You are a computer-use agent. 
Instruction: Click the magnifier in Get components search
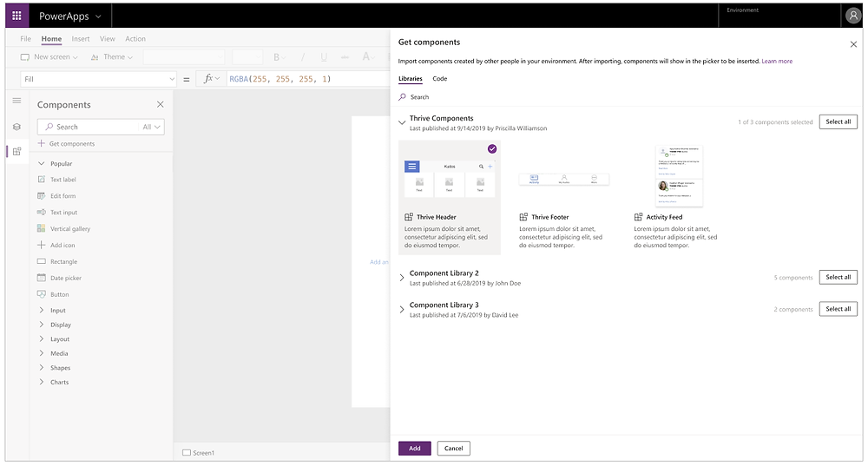click(x=403, y=97)
